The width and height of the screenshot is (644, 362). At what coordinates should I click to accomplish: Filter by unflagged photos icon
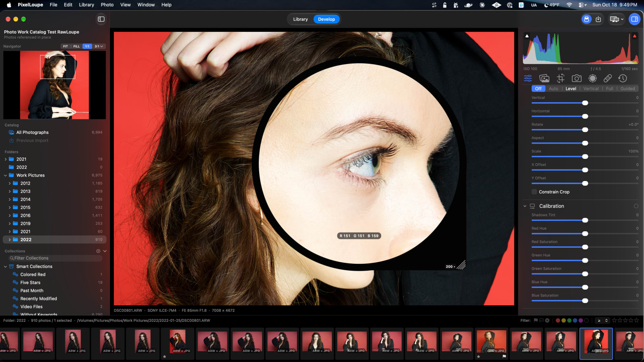[x=541, y=321]
